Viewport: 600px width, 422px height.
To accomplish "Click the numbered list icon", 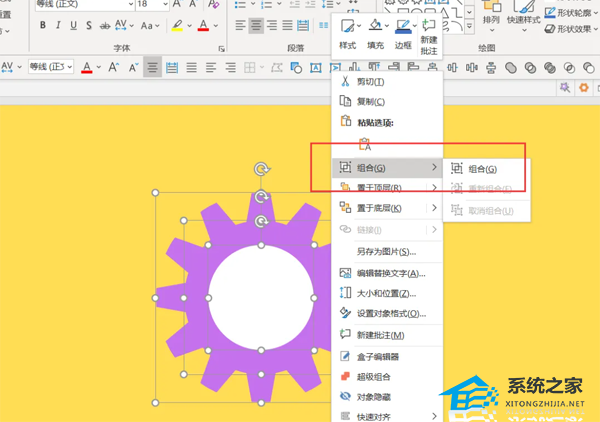I will click(x=267, y=4).
